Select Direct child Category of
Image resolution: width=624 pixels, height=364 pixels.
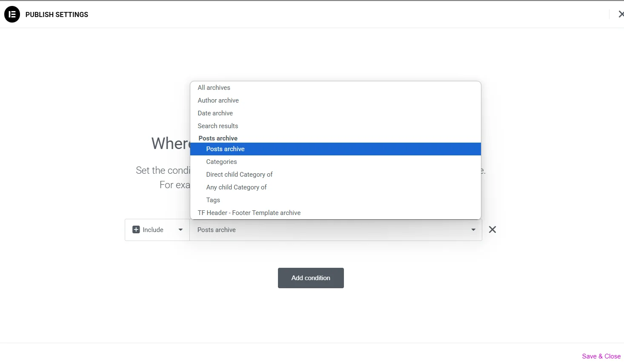tap(239, 175)
